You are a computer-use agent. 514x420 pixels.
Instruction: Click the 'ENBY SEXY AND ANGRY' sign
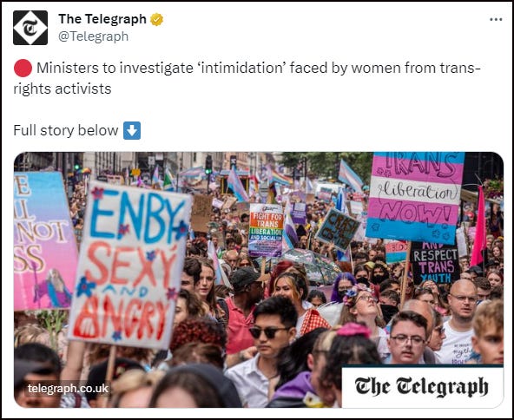[x=128, y=266]
